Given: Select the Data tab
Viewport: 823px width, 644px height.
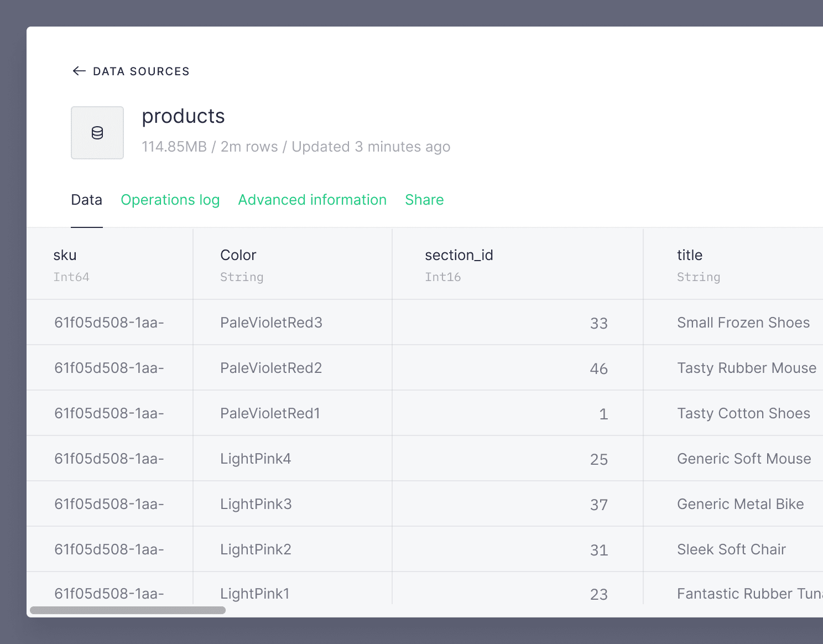Looking at the screenshot, I should (87, 200).
